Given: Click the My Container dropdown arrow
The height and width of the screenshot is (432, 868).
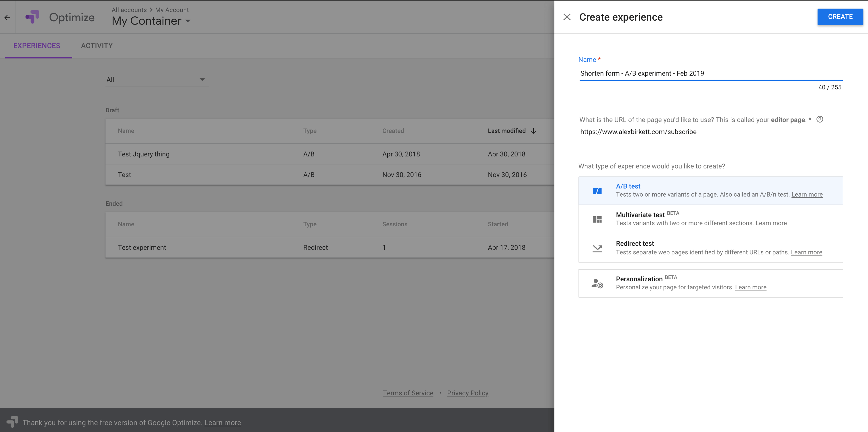Looking at the screenshot, I should 189,21.
